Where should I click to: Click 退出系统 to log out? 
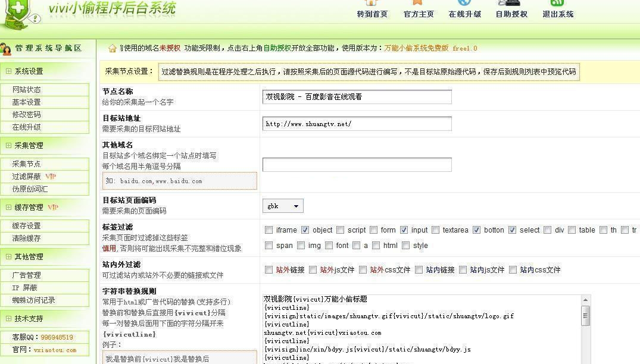[558, 10]
